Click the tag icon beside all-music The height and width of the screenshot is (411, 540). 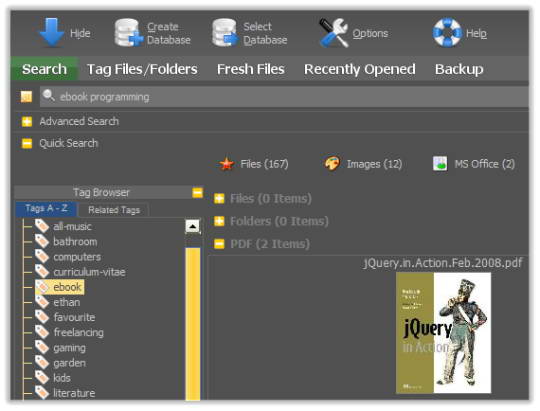click(42, 226)
